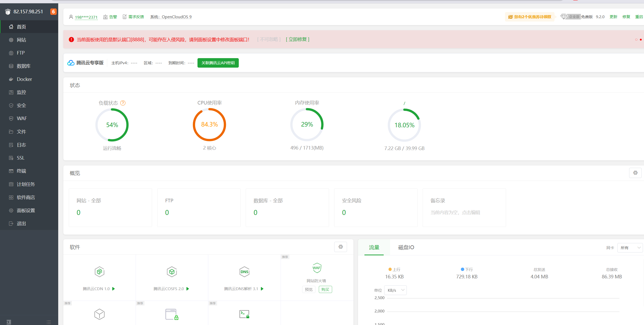644x325 pixels.
Task: Open the 首页 home menu item
Action: [29, 27]
